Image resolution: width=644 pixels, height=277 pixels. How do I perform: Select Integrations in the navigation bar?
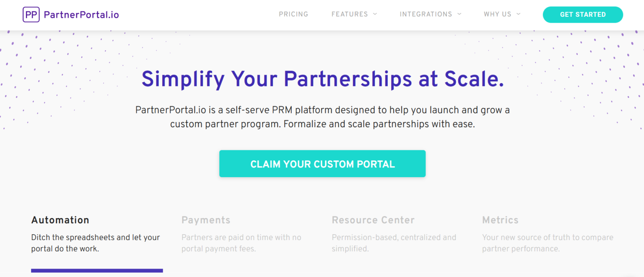point(426,14)
